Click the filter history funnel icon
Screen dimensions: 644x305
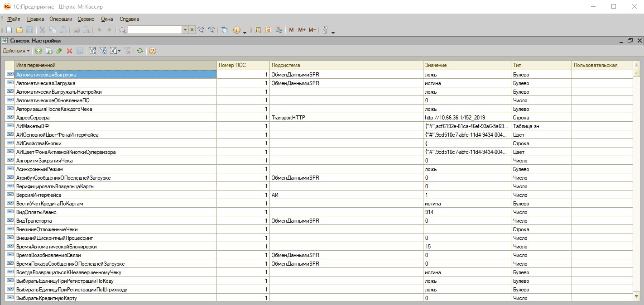(x=114, y=51)
